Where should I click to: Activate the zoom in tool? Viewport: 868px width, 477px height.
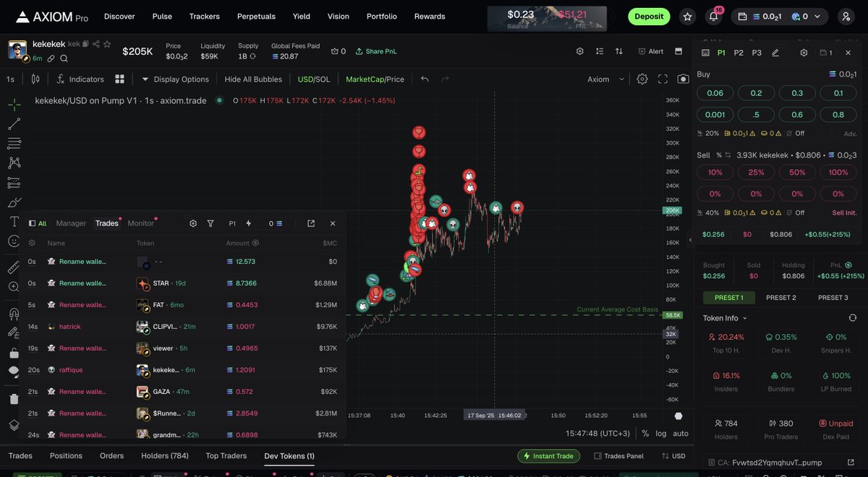(14, 287)
